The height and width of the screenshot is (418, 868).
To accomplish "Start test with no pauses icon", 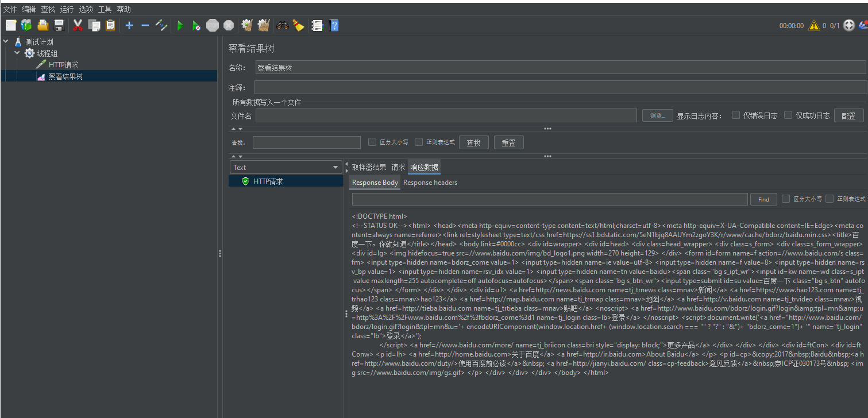I will pos(196,25).
